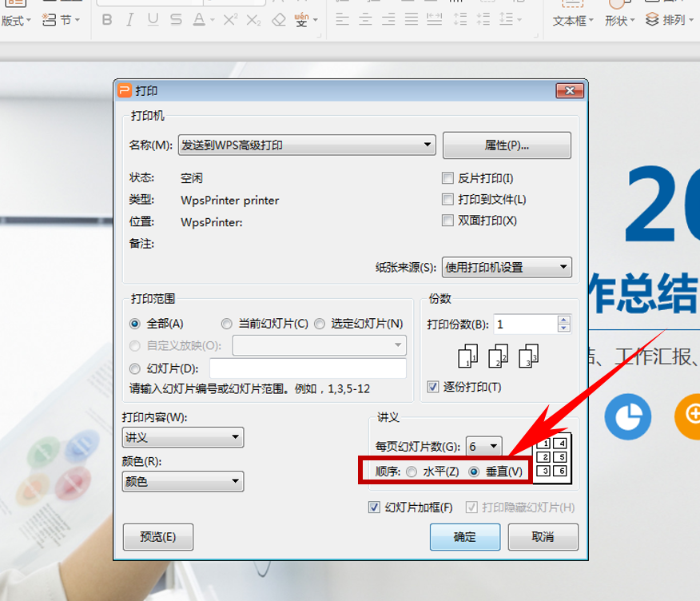The image size is (700, 601).
Task: Toggle 幻灯片加框 frame checkbox
Action: point(374,507)
